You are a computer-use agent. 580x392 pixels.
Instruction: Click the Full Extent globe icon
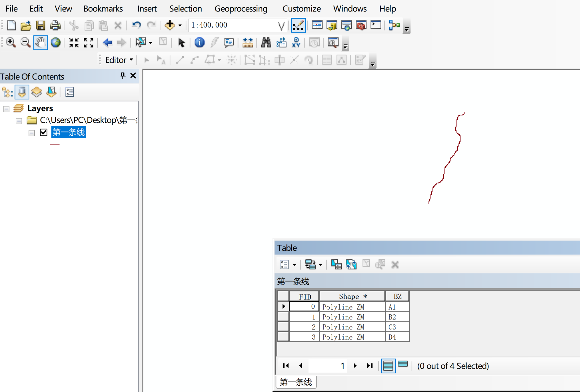click(55, 43)
